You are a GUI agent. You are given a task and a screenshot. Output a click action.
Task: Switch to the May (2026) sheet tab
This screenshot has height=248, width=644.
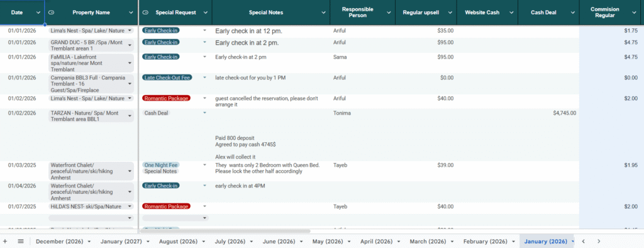[327, 242]
